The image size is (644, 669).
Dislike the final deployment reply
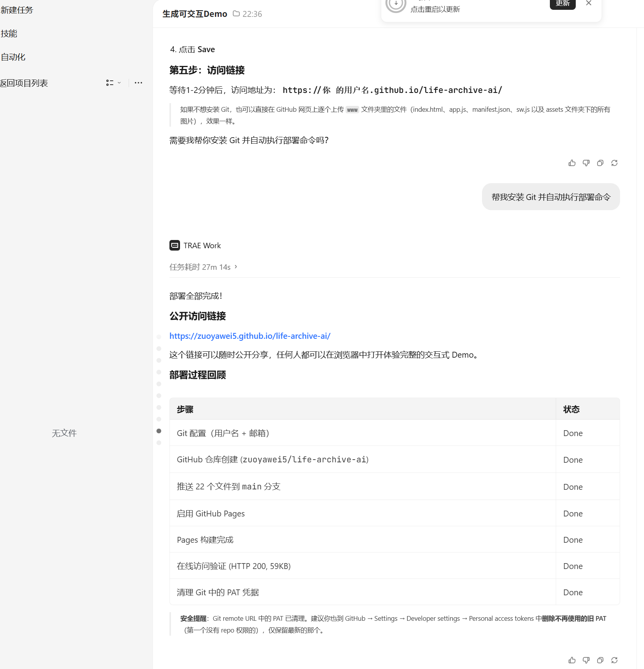pyautogui.click(x=586, y=660)
